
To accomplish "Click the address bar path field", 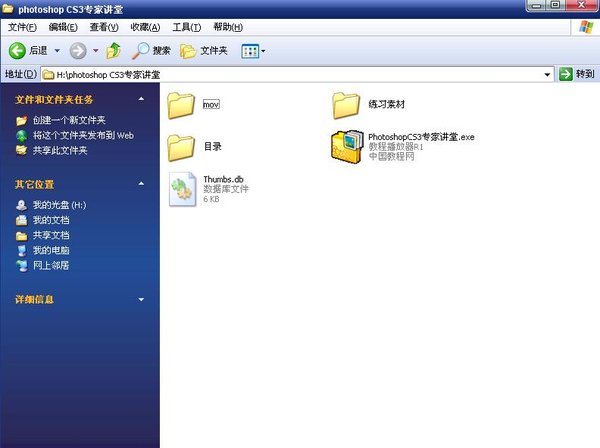I will [x=300, y=74].
